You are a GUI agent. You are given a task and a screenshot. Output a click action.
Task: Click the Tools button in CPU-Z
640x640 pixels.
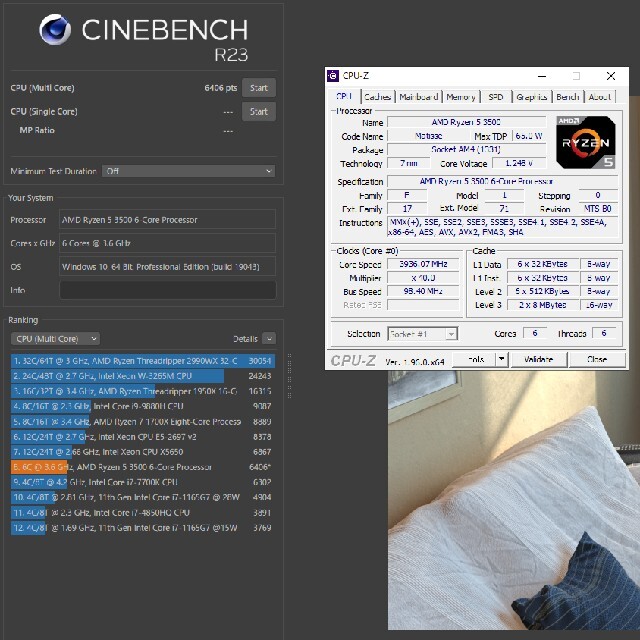pos(474,360)
